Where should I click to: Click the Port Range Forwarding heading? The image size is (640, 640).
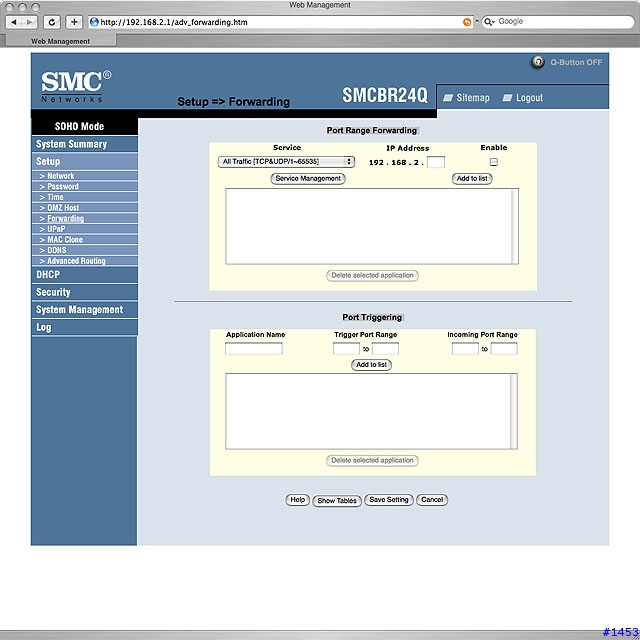[371, 130]
